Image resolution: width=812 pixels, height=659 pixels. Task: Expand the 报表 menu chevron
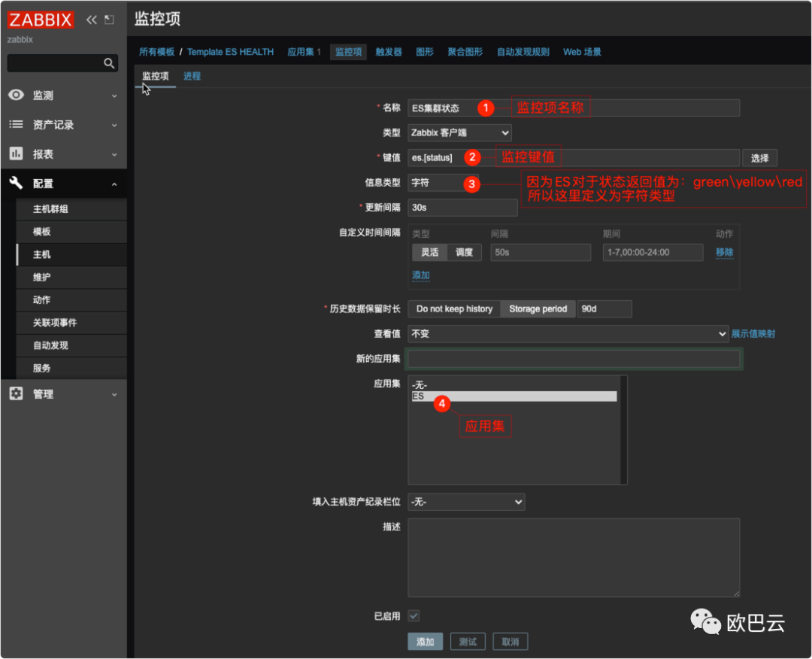pyautogui.click(x=114, y=154)
